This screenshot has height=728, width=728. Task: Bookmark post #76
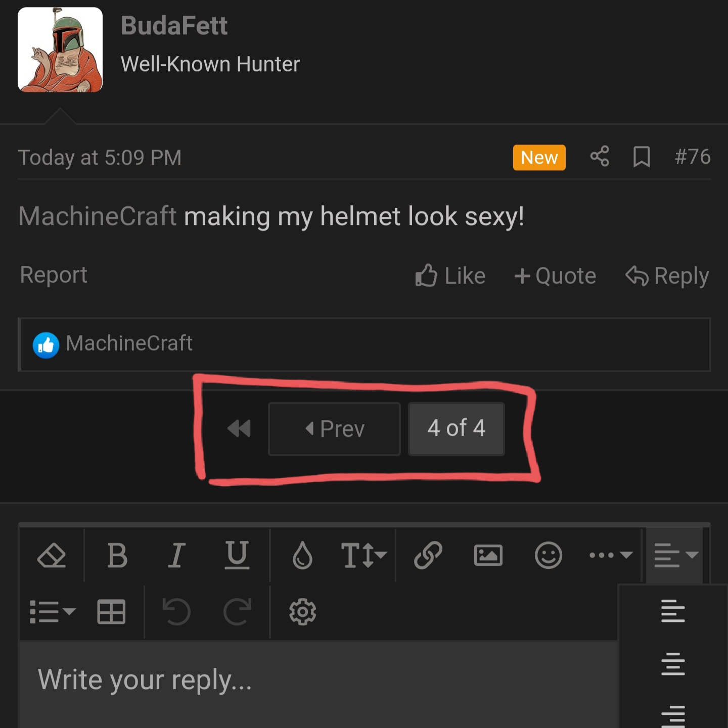642,157
